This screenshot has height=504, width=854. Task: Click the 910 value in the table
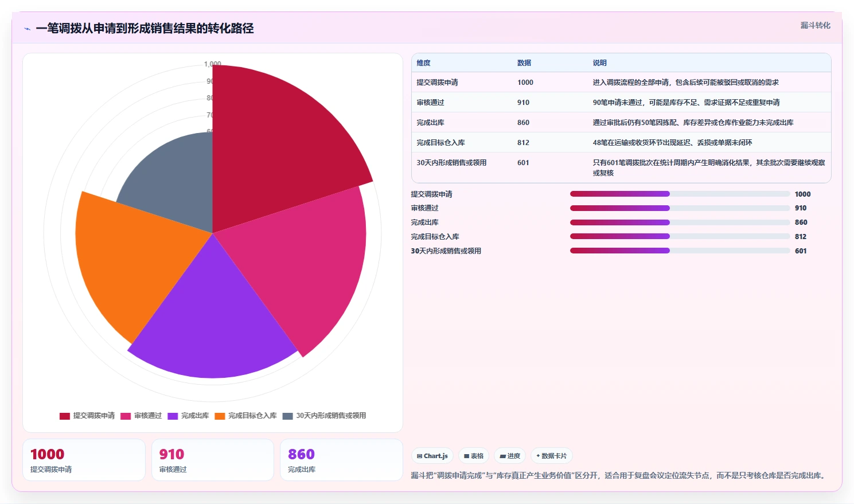[524, 103]
